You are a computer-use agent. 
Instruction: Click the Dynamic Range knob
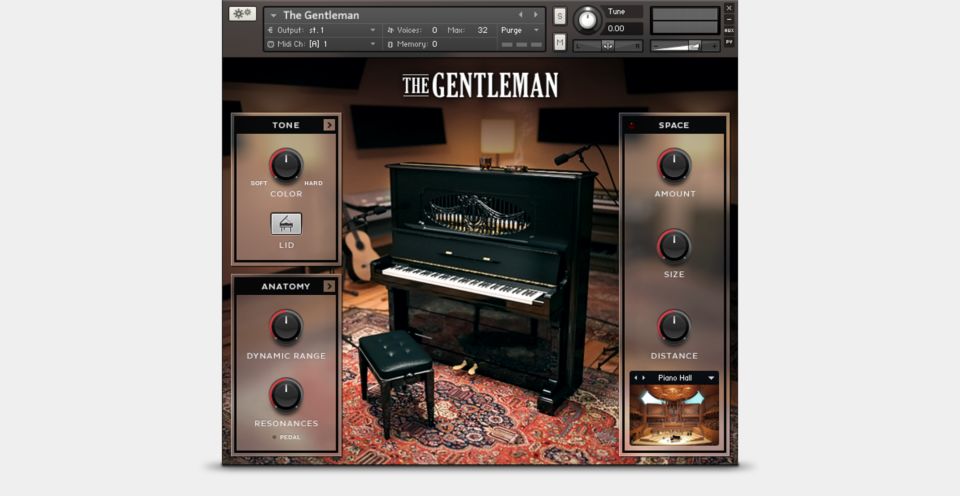pos(286,326)
